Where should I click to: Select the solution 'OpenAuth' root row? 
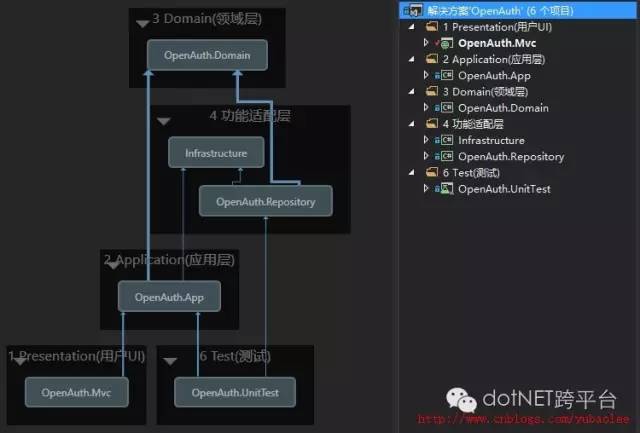click(x=518, y=11)
